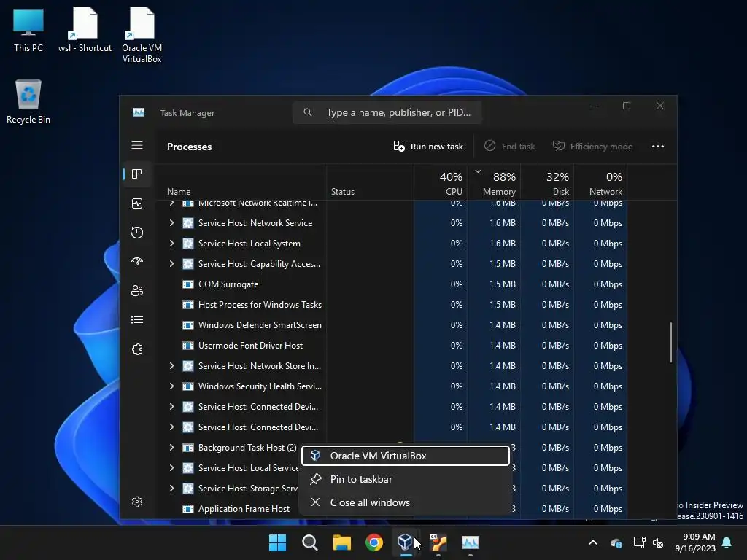Sort by the CPU column header

441,183
